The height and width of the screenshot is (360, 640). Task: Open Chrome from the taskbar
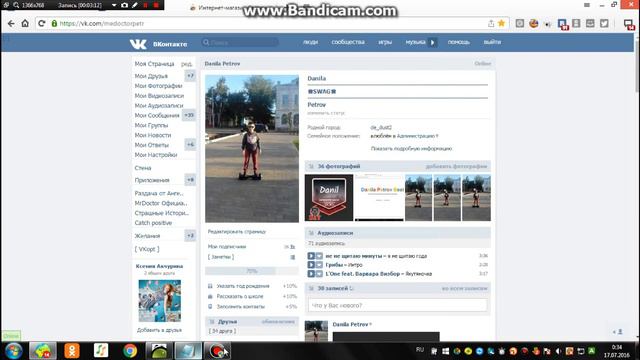[x=130, y=351]
